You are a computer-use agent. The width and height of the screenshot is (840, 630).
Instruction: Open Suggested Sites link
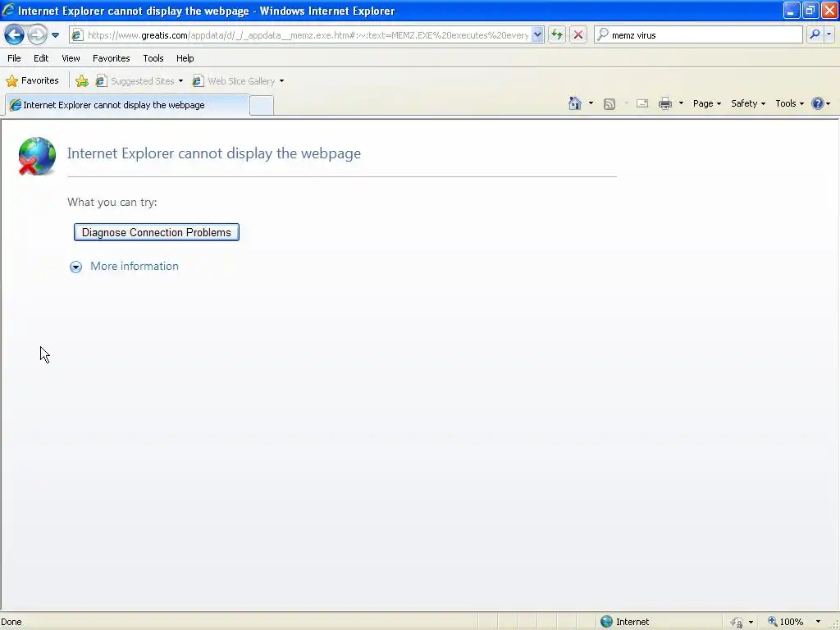tap(135, 81)
